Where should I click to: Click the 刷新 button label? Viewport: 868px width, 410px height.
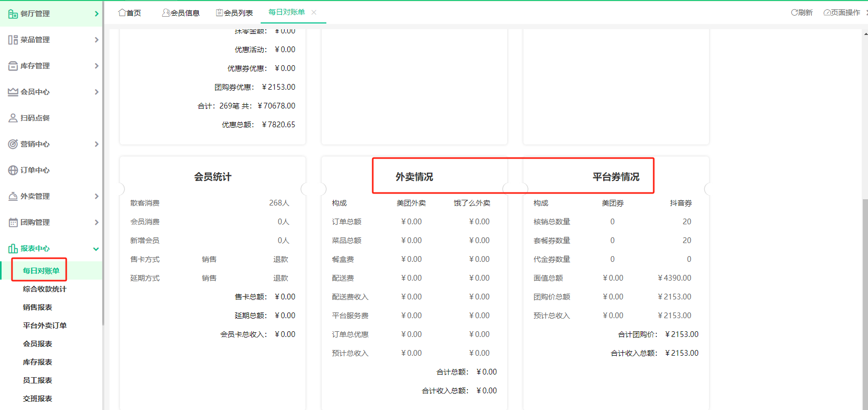click(805, 13)
